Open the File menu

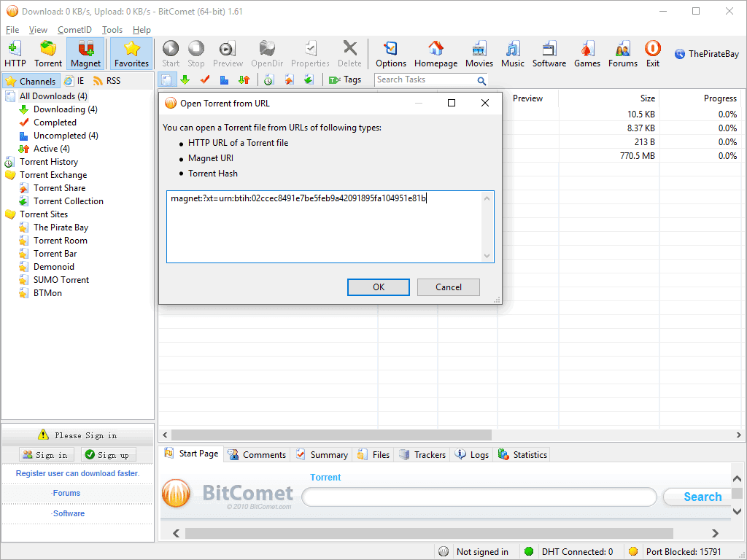[x=12, y=29]
